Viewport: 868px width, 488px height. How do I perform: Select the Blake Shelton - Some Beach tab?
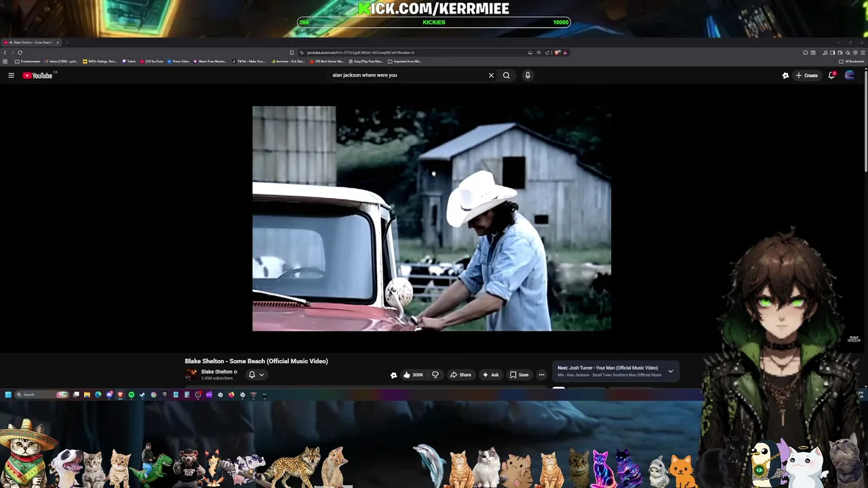point(31,43)
